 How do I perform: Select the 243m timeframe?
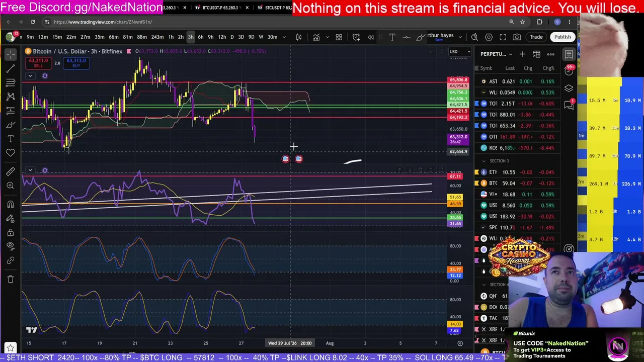pos(157,37)
